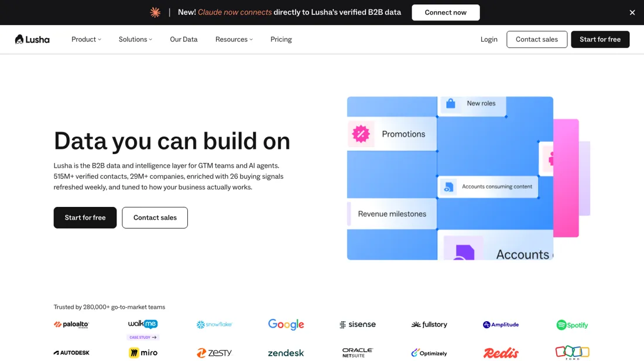644x361 pixels.
Task: Click the Snowflake logo
Action: coord(214,325)
